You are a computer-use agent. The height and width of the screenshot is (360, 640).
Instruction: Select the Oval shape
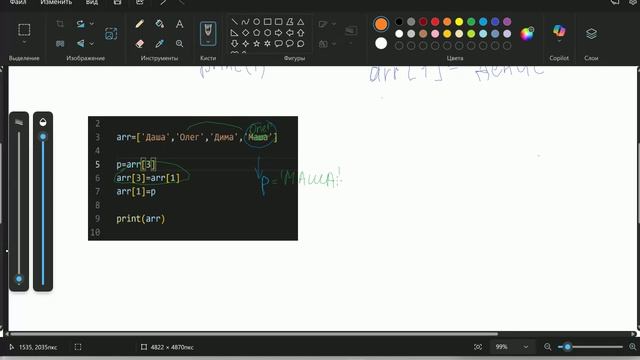[256, 22]
